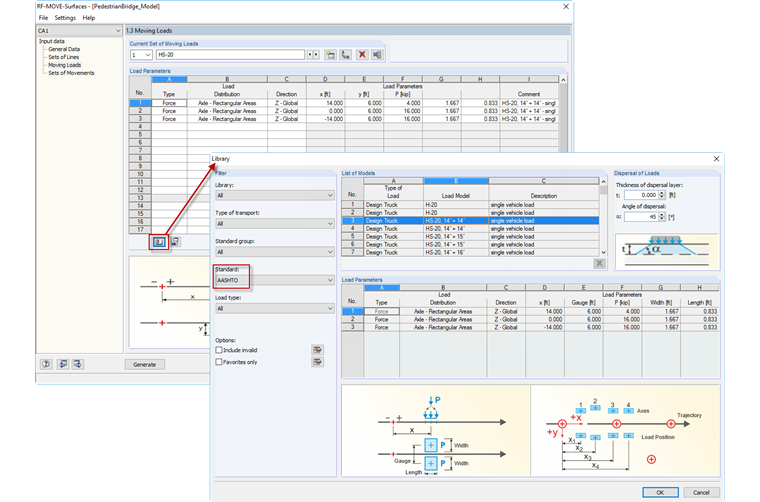The image size is (760, 502).
Task: Click Cancel in the Library dialog
Action: pos(701,492)
